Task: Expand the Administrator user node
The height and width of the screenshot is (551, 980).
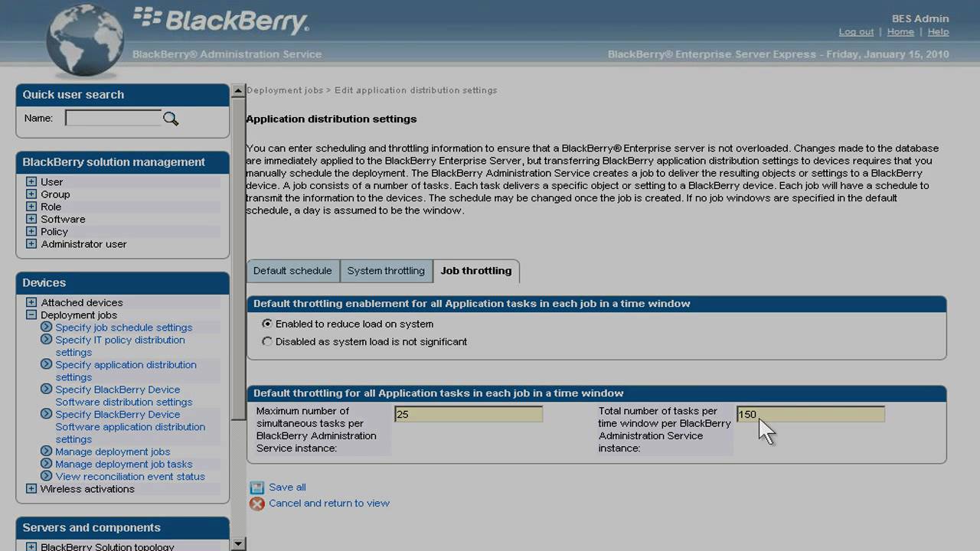Action: click(x=31, y=243)
